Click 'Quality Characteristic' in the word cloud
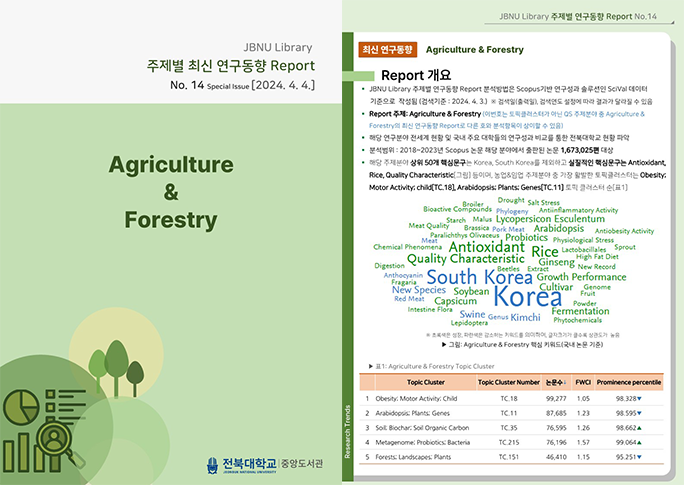The height and width of the screenshot is (485, 684). (x=465, y=259)
